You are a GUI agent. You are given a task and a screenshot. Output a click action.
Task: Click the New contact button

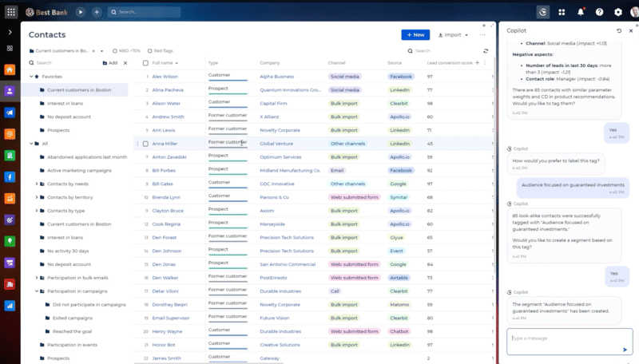click(x=415, y=35)
